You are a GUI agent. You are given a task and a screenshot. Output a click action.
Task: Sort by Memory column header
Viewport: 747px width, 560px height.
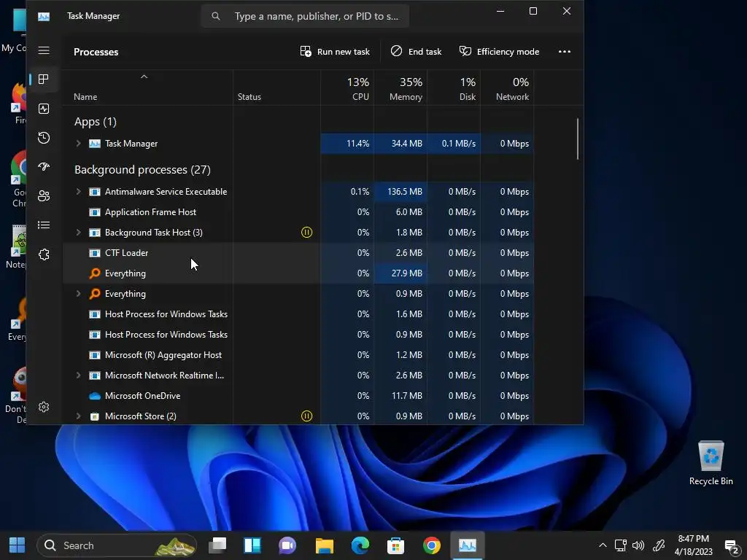click(400, 89)
